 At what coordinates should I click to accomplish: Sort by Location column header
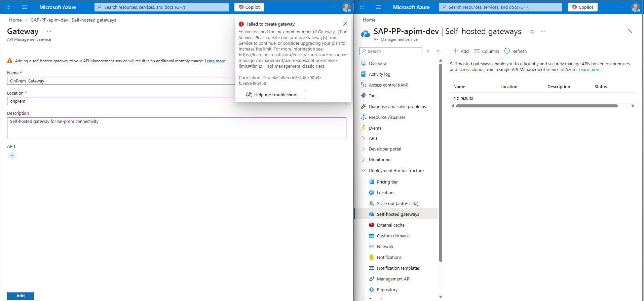click(508, 87)
